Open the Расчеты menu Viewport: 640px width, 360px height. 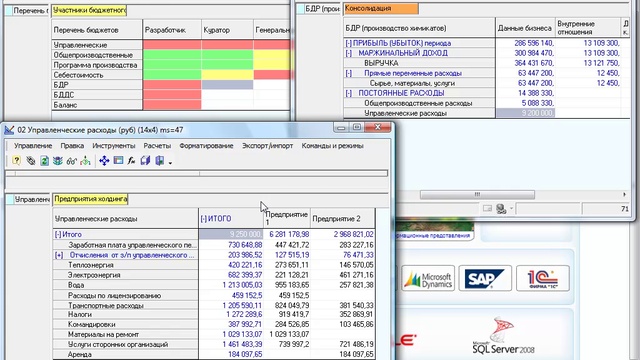point(157,146)
